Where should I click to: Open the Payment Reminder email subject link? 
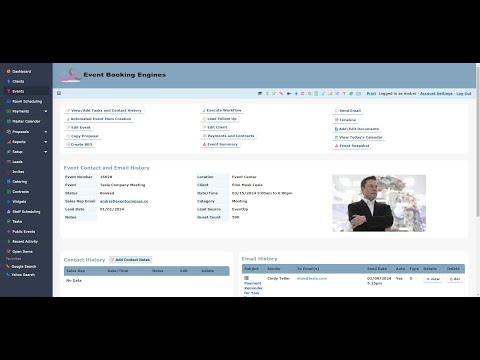(x=253, y=288)
